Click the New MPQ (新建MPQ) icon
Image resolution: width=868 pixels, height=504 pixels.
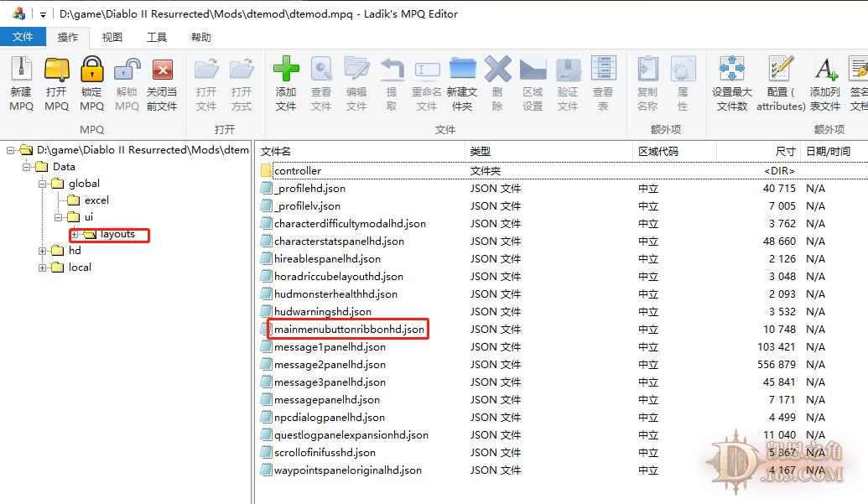pos(22,70)
